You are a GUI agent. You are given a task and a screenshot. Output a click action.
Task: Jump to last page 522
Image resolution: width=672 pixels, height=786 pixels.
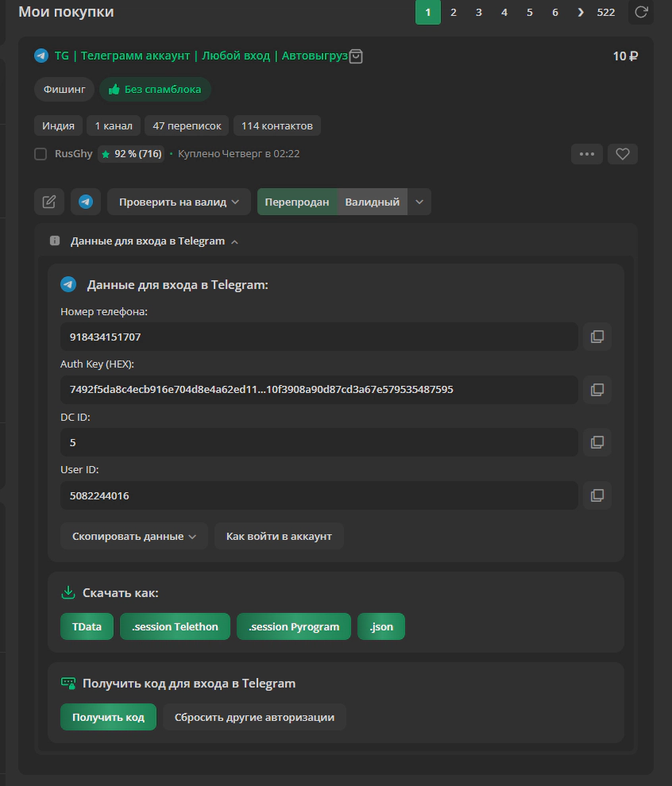606,12
